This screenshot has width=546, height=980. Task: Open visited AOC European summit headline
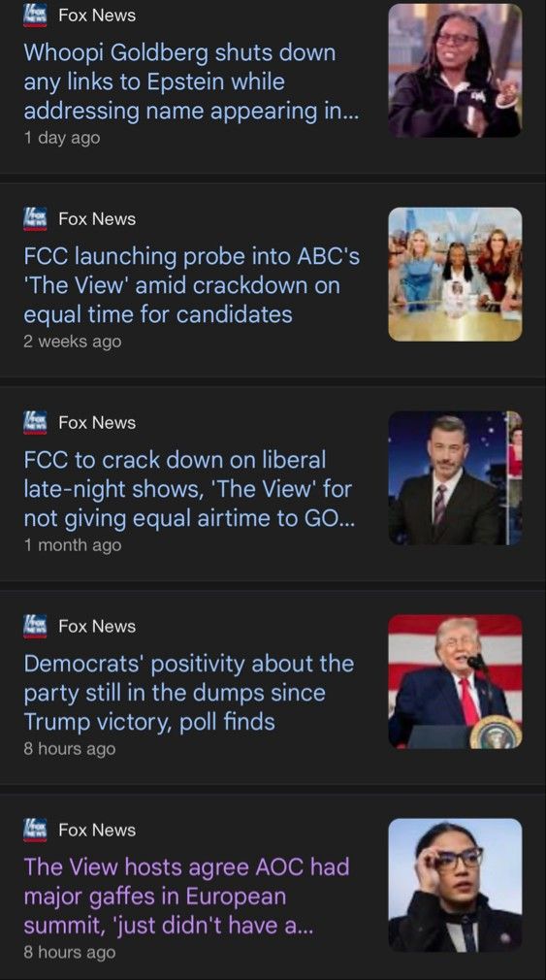click(x=187, y=897)
